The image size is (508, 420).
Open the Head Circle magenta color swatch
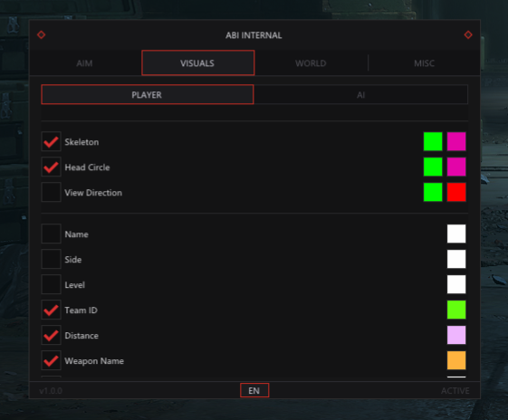click(x=456, y=167)
